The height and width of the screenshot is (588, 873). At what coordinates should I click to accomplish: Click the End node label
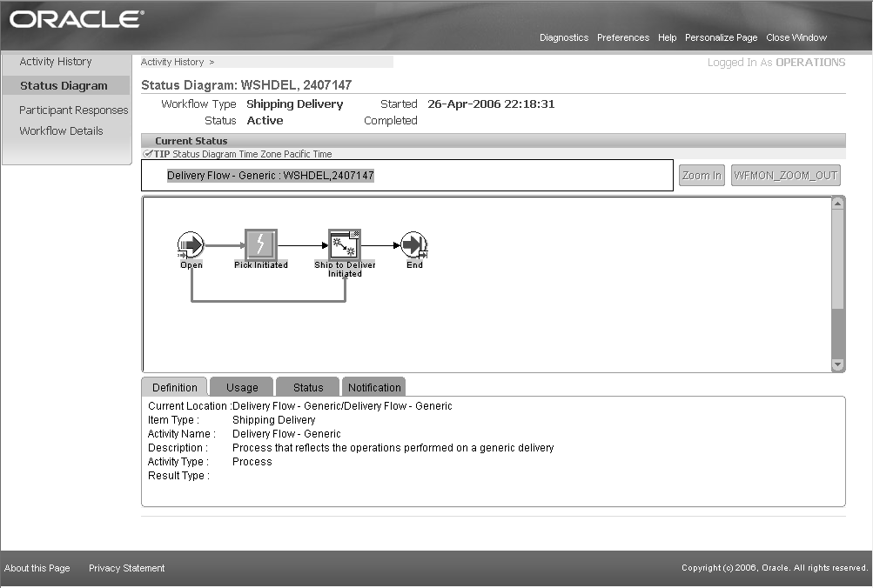(x=414, y=264)
